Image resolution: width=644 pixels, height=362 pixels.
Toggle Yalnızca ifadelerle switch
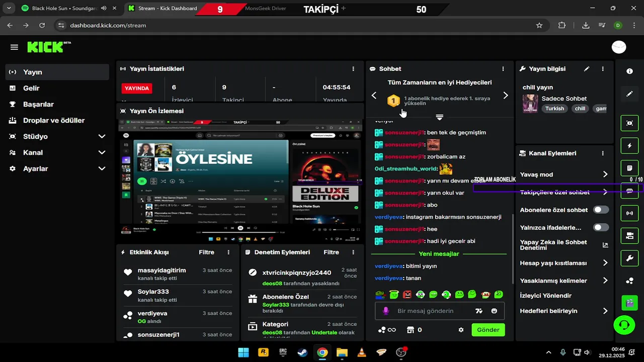(601, 227)
